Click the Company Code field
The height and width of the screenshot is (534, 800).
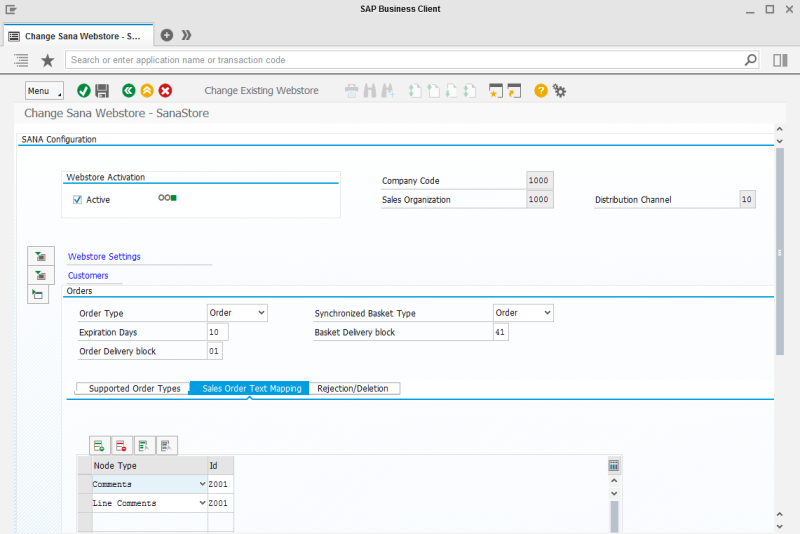tap(539, 180)
